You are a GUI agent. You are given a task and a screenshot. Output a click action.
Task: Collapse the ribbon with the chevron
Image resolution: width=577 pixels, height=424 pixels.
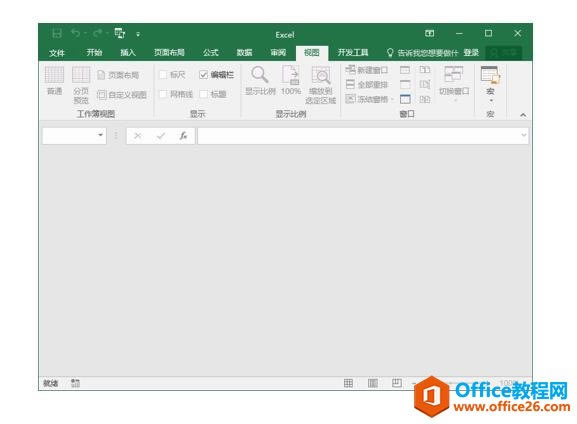[x=523, y=115]
